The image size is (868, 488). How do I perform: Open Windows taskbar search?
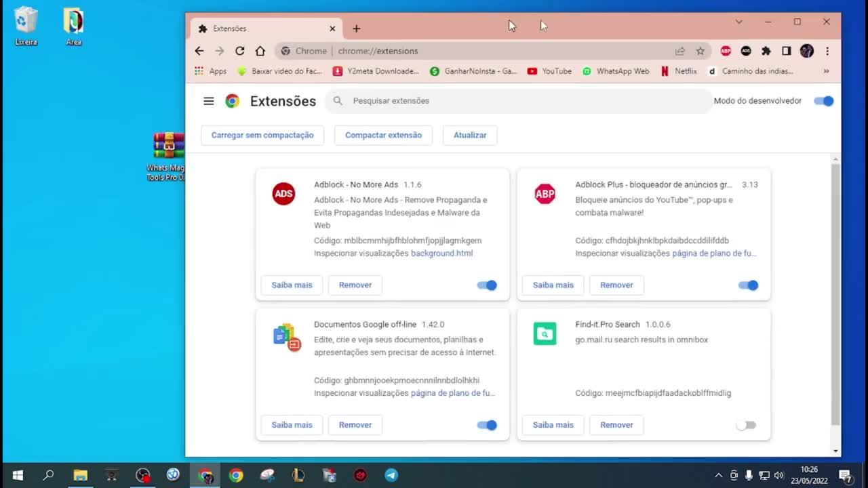[48, 475]
